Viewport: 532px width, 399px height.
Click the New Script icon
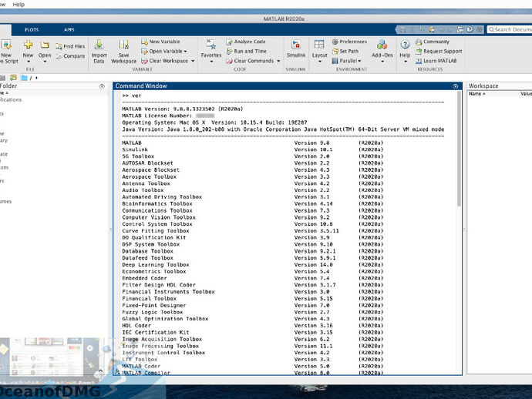(6, 45)
